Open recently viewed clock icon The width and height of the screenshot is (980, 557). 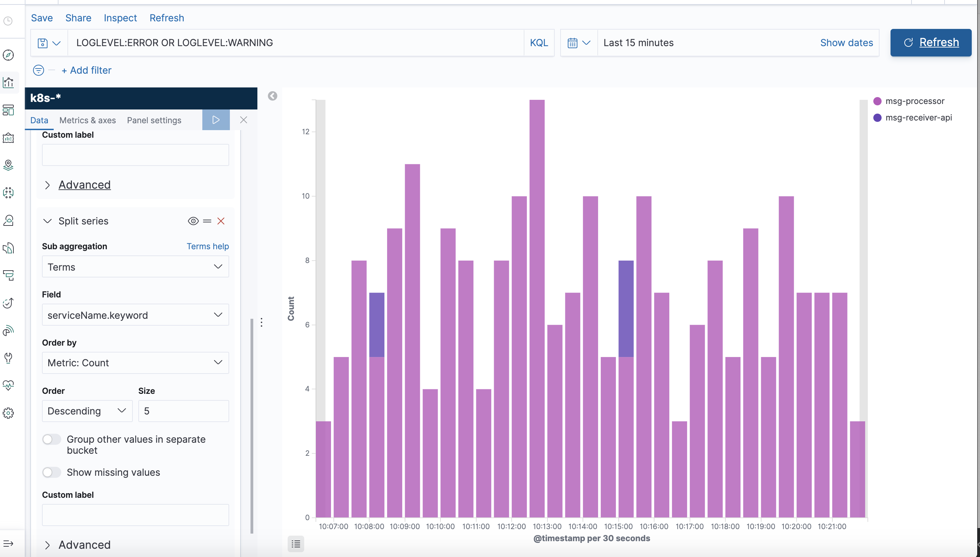(x=8, y=21)
